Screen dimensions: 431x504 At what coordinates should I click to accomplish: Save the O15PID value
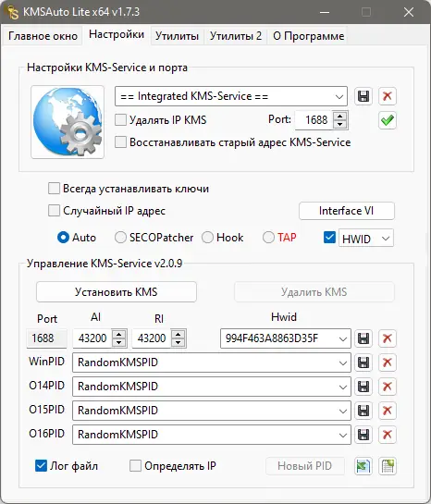click(363, 411)
